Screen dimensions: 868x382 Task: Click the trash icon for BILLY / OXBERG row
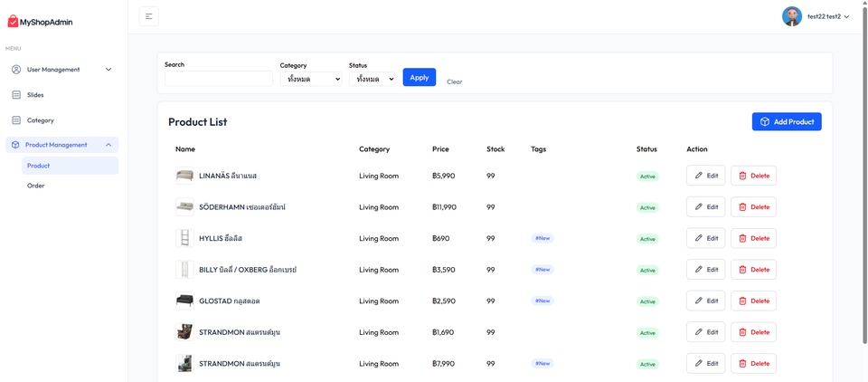[743, 270]
